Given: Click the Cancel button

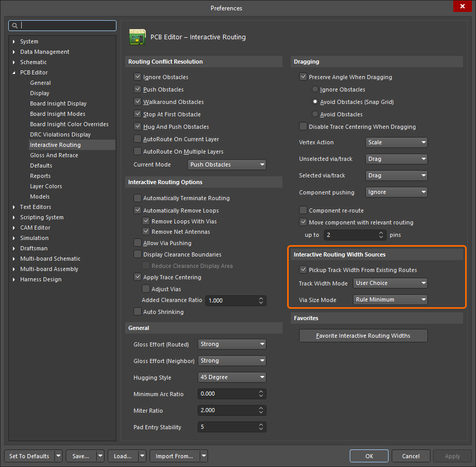Looking at the screenshot, I should pyautogui.click(x=411, y=456).
